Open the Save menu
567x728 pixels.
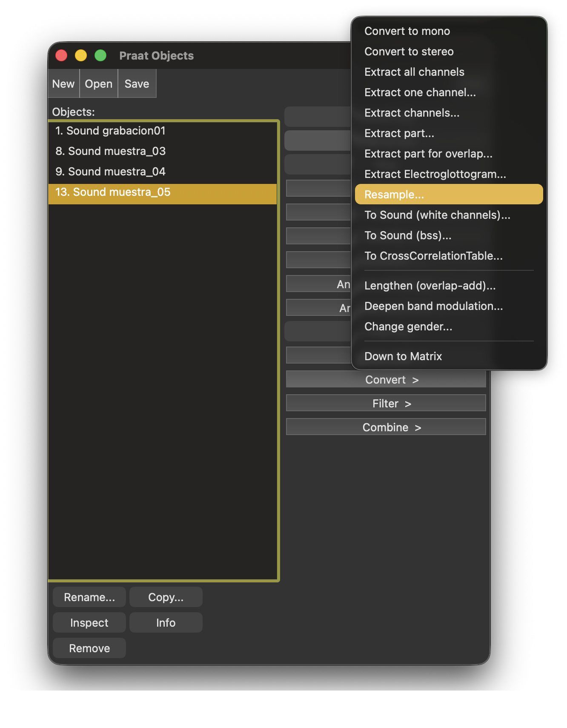click(137, 84)
